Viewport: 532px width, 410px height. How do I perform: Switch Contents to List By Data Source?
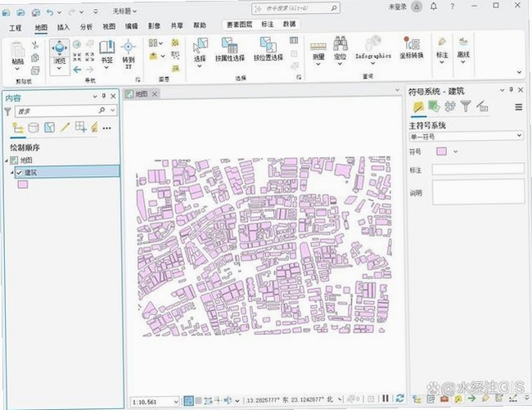click(34, 128)
